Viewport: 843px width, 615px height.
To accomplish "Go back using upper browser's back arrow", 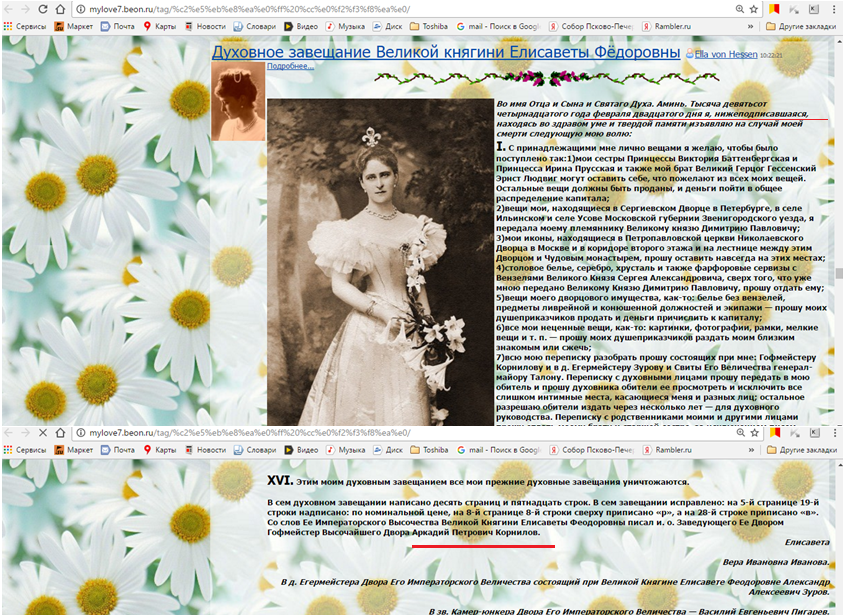I will coord(9,9).
